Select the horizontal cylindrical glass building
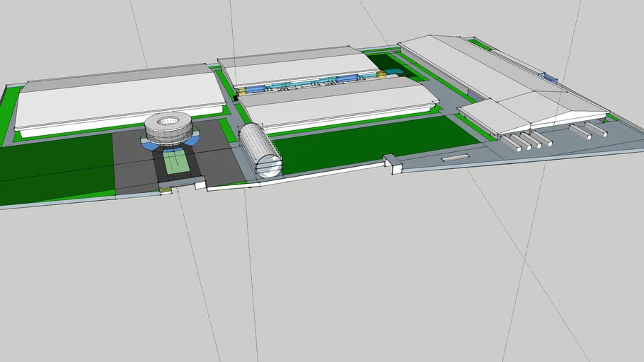Screen dimensions: 644x362 [260, 150]
